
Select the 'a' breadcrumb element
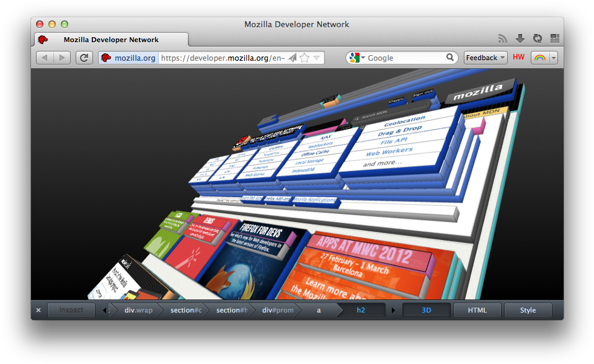click(319, 310)
